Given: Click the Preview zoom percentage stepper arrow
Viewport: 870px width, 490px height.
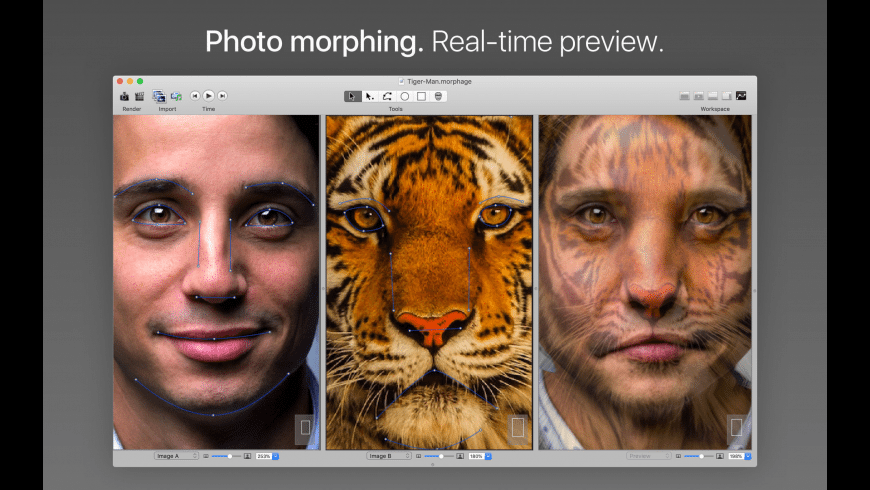Looking at the screenshot, I should pyautogui.click(x=747, y=456).
